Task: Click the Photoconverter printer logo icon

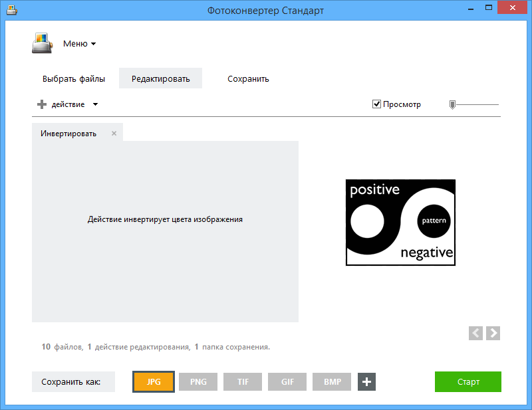Action: [43, 43]
